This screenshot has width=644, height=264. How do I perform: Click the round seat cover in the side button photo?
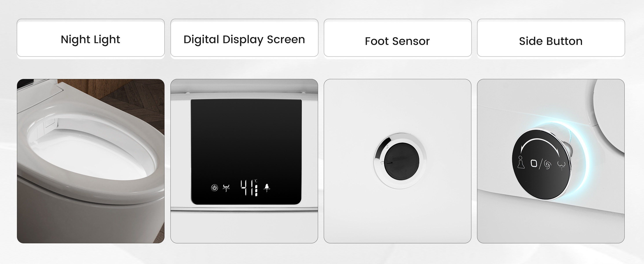tap(609, 115)
